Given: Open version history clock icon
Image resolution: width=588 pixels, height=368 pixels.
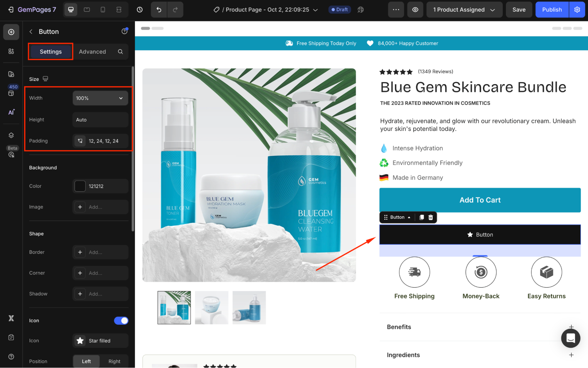Looking at the screenshot, I should point(140,10).
